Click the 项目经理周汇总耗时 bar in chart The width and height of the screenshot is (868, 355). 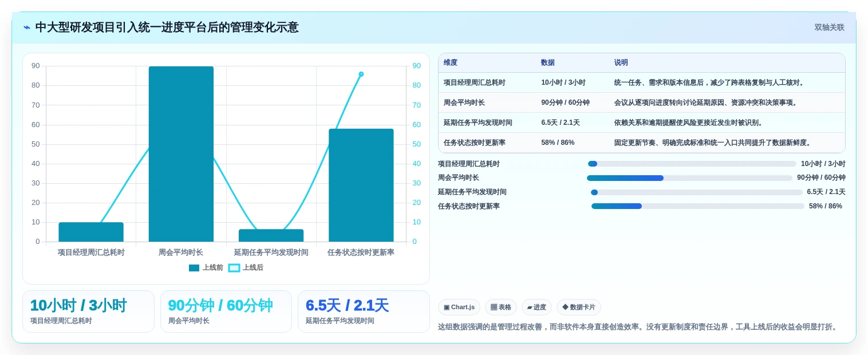click(x=91, y=232)
